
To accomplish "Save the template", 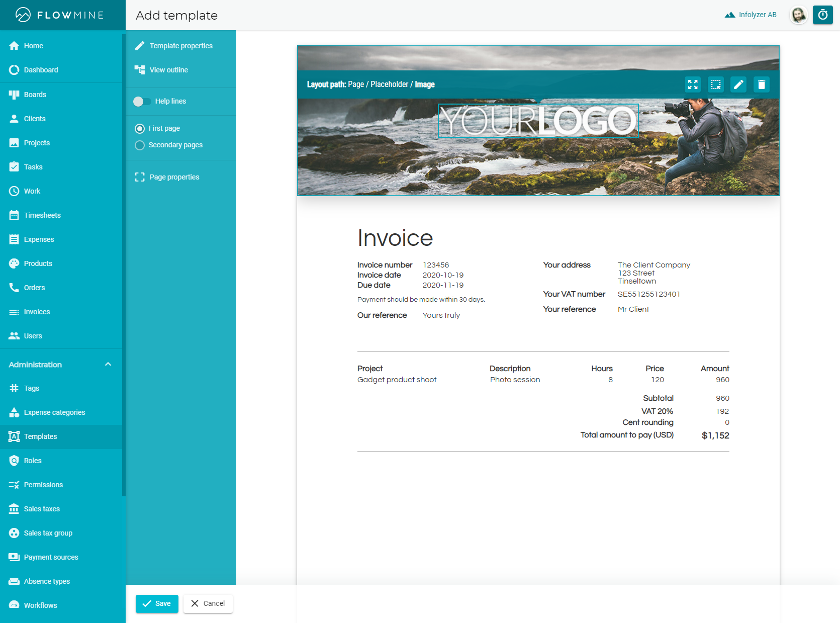I will [x=157, y=603].
